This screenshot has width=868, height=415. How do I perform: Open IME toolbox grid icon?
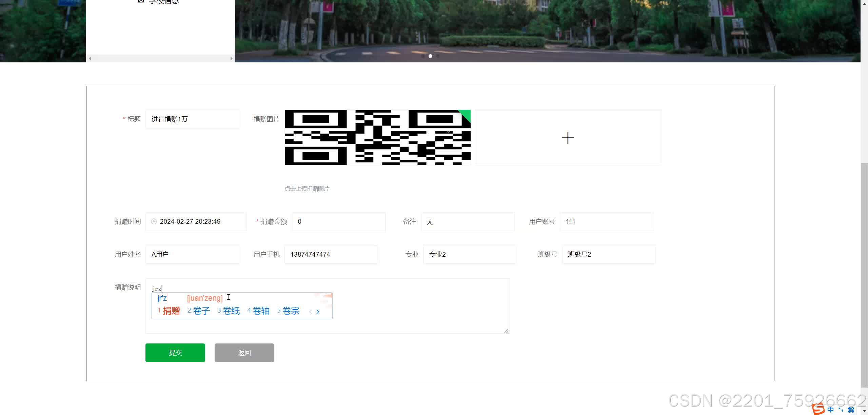coord(851,410)
